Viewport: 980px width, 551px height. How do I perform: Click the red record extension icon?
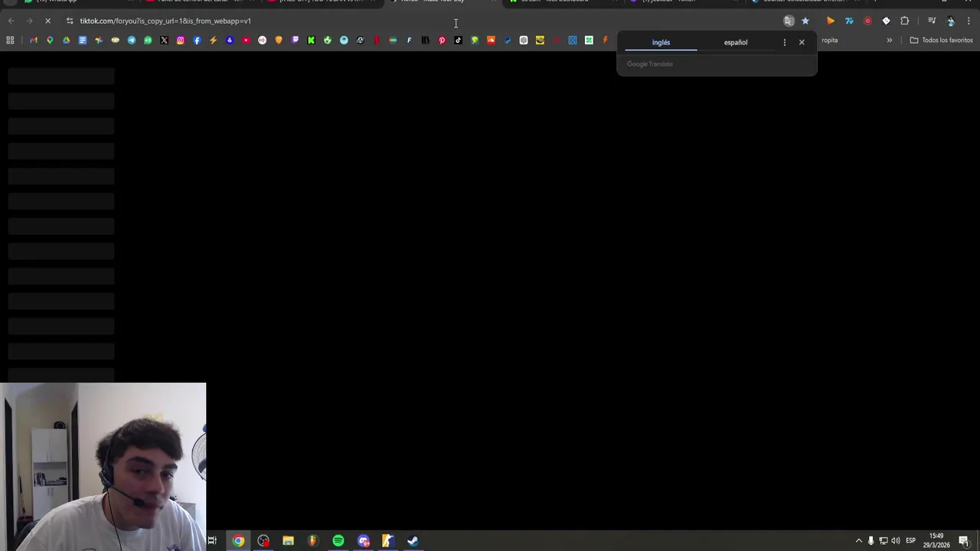click(867, 21)
